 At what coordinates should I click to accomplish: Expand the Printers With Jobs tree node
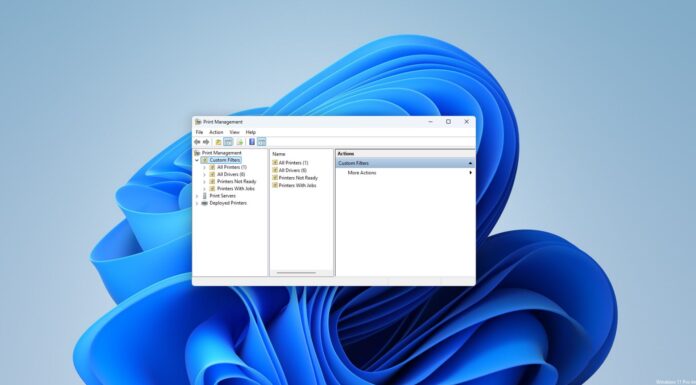[204, 189]
